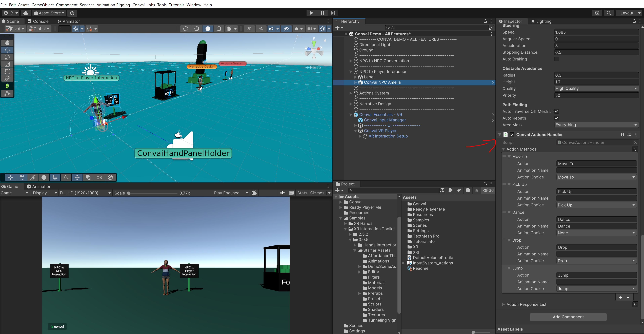Click the hidden packages count 36 icon

[488, 190]
